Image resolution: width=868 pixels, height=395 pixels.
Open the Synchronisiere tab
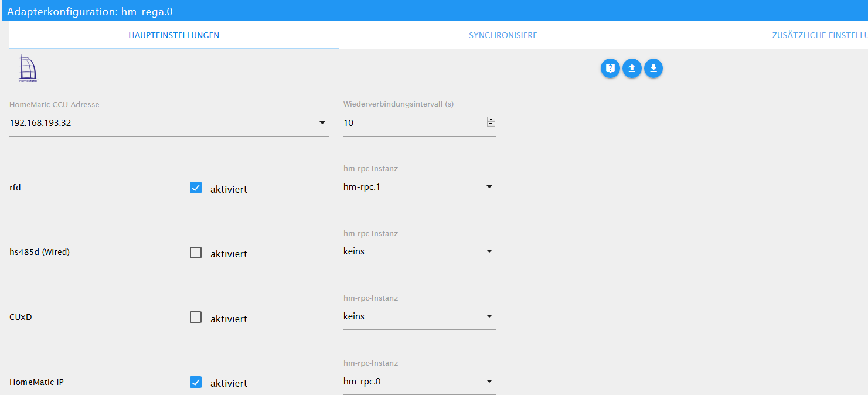click(x=503, y=35)
